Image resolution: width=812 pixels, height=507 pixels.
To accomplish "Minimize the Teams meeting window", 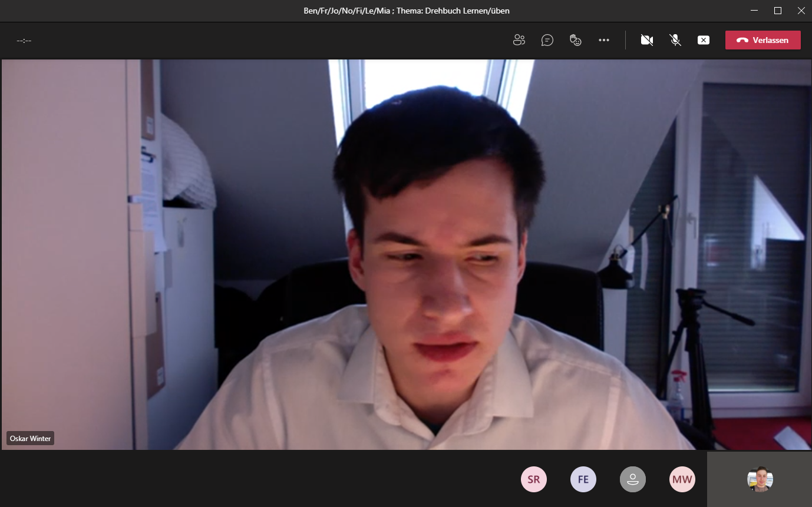I will pos(754,11).
